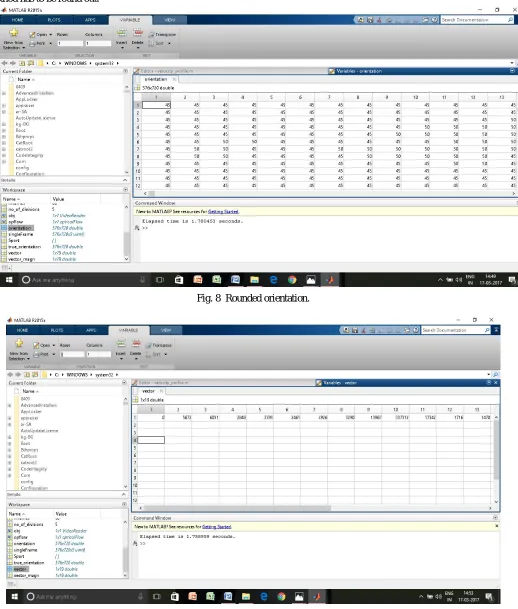This screenshot has width=518, height=609.
Task: Click the Windows Start button in upper taskbar
Action: point(9,280)
